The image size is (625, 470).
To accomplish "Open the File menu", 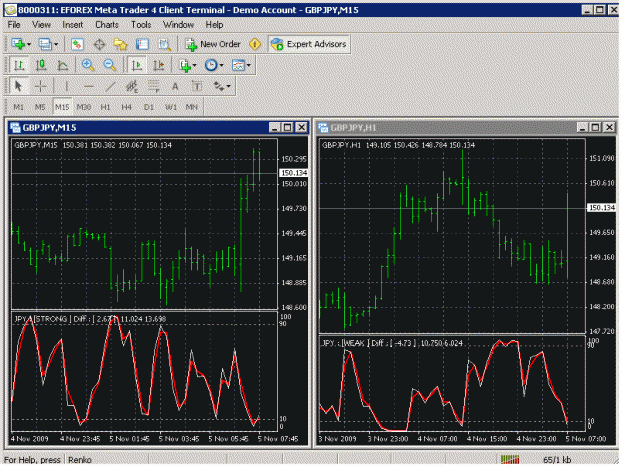I will 14,25.
